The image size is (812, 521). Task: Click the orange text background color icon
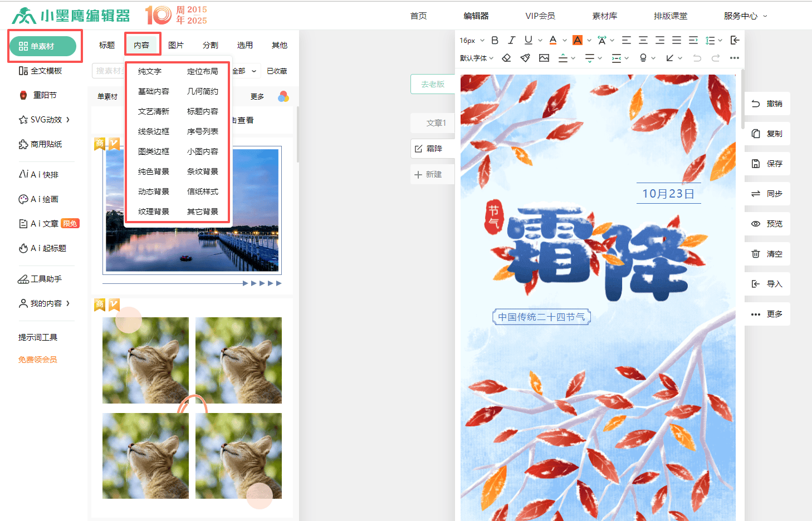[578, 40]
